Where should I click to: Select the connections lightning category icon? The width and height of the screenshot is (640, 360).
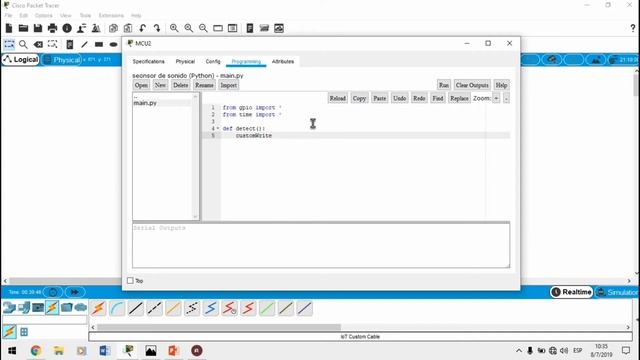pos(52,307)
